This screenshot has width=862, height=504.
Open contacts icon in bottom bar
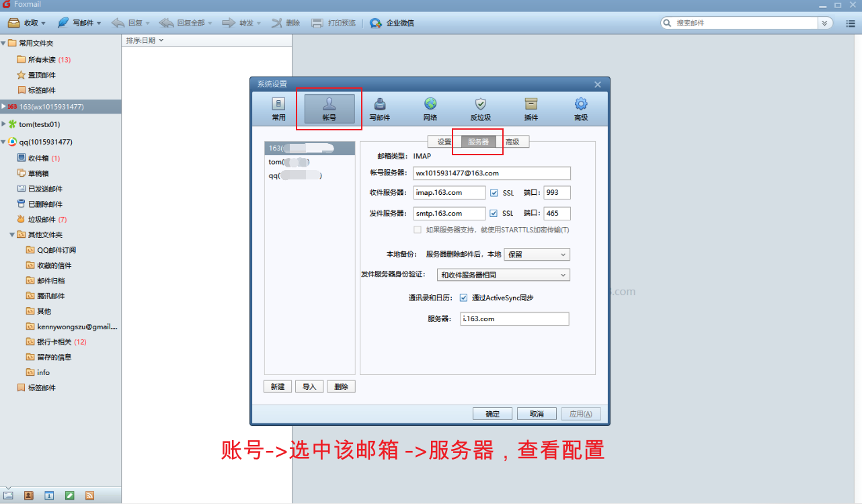[28, 495]
